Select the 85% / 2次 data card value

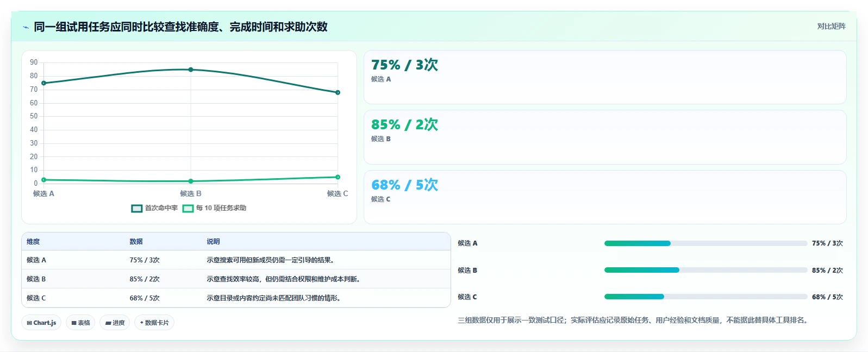[x=404, y=124]
